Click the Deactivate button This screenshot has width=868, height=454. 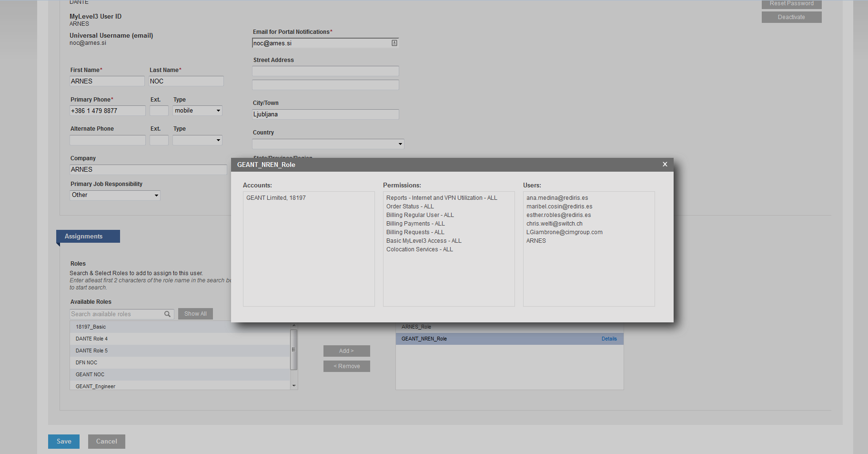pyautogui.click(x=792, y=17)
